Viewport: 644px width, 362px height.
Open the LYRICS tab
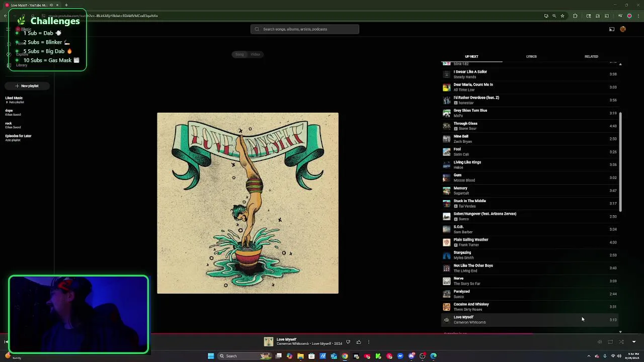tap(531, 56)
